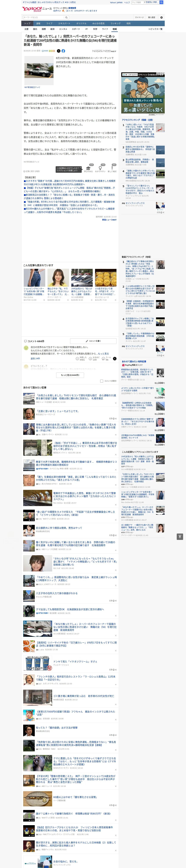The height and width of the screenshot is (868, 186).
Task: Open the 新潟ニュースNST source link
Action: point(109,220)
